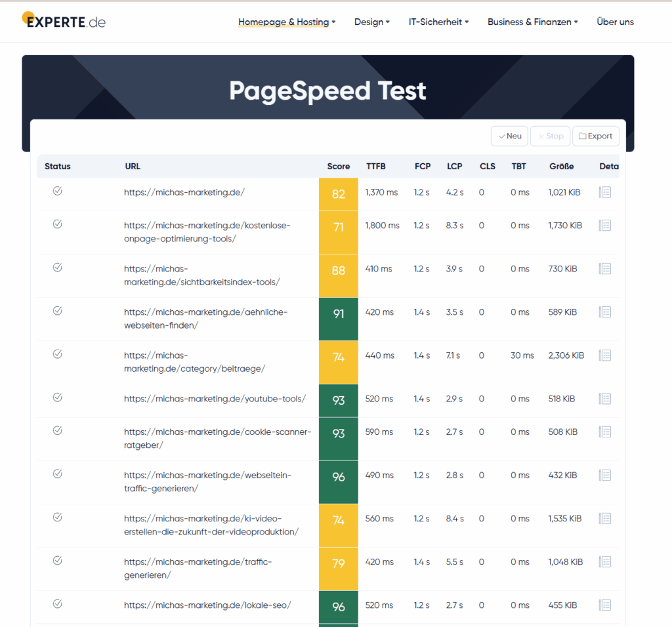672x627 pixels.
Task: Open details icon for youtube-tools row
Action: (x=604, y=399)
